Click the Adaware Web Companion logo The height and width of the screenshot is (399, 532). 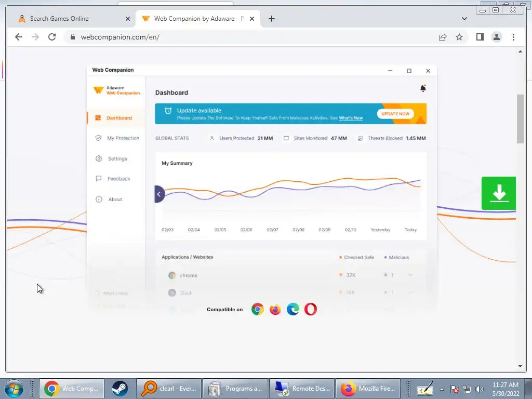click(116, 90)
